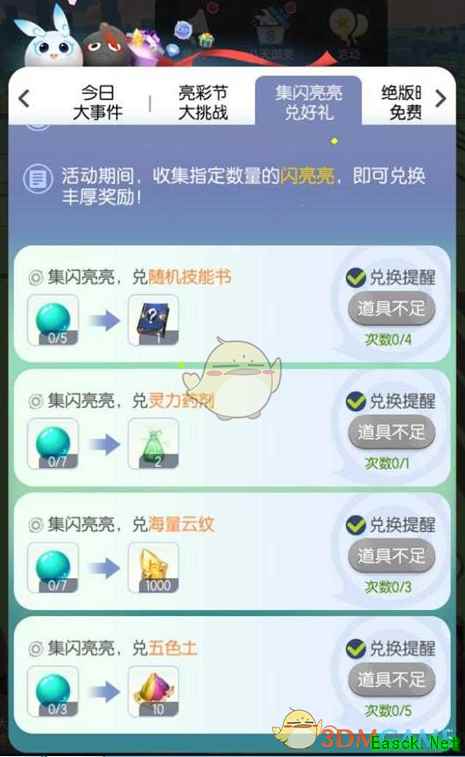Select the green spirit potion reward icon
This screenshot has width=465, height=757.
tap(153, 444)
